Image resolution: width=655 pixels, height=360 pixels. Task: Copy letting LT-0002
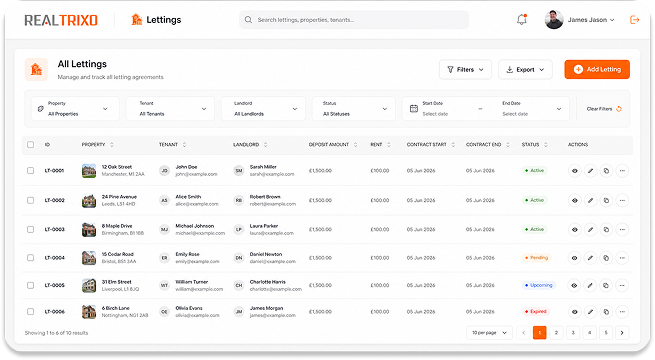point(606,200)
